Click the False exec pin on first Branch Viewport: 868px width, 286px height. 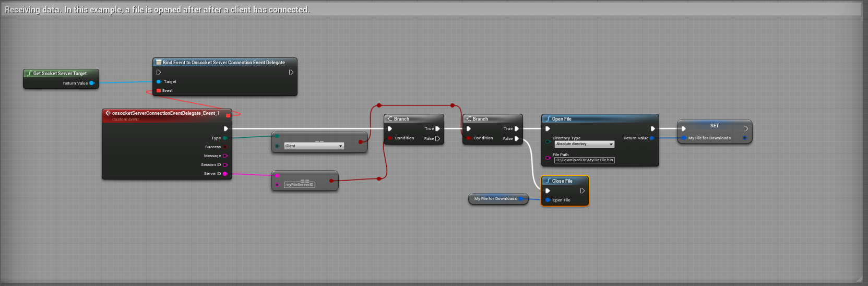tap(437, 138)
